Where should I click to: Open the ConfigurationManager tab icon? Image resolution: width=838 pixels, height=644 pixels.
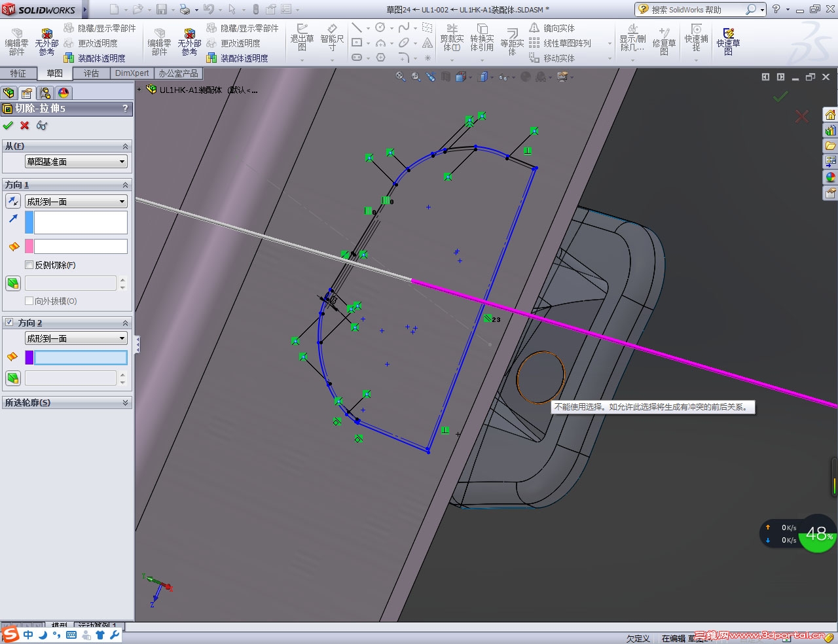click(x=45, y=93)
